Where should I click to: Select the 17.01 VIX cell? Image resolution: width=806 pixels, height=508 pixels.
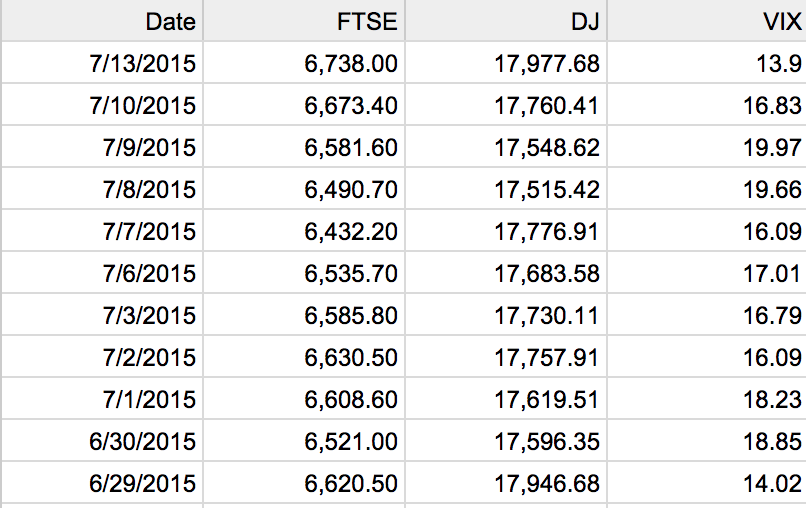707,273
